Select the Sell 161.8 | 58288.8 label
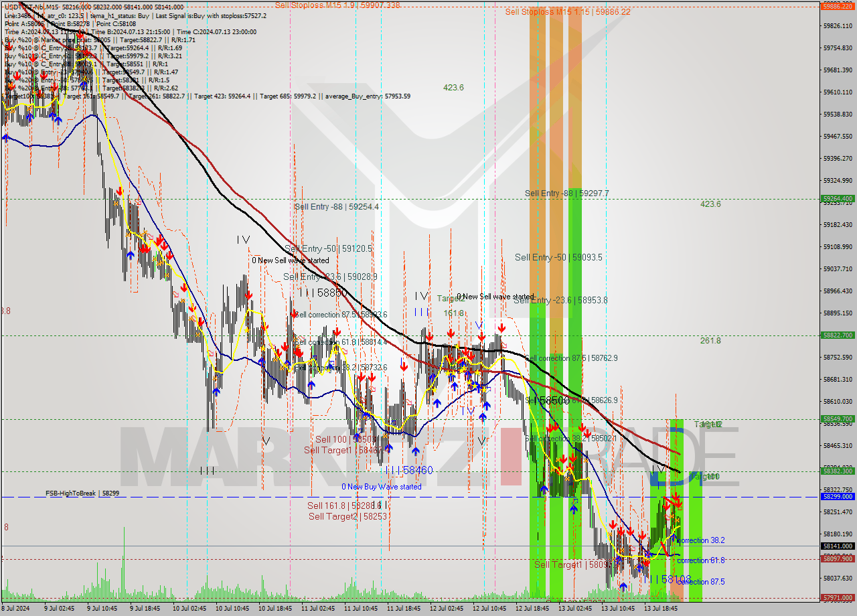This screenshot has width=857, height=616. pos(344,506)
